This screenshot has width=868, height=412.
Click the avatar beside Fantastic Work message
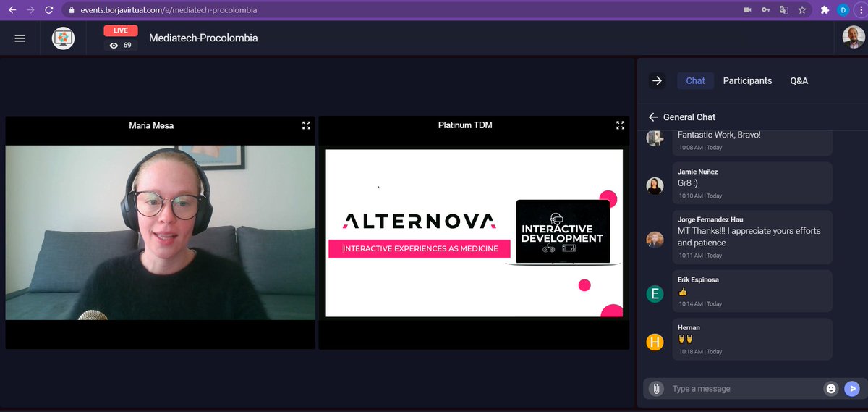655,137
